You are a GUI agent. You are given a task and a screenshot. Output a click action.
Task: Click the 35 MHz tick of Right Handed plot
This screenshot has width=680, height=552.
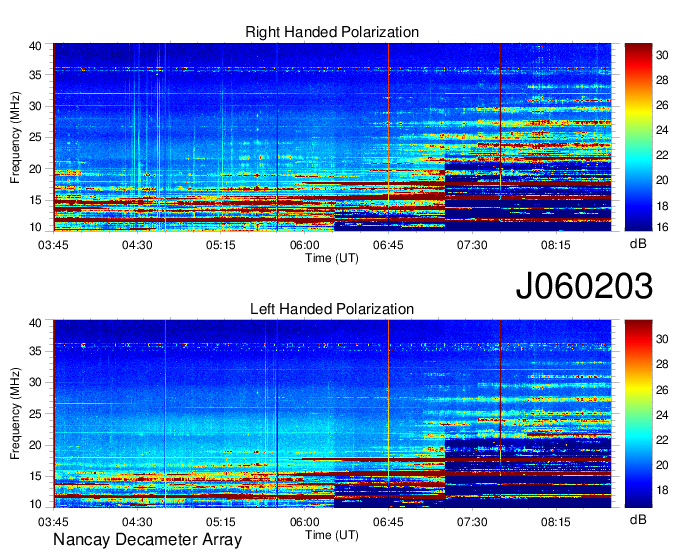click(35, 75)
